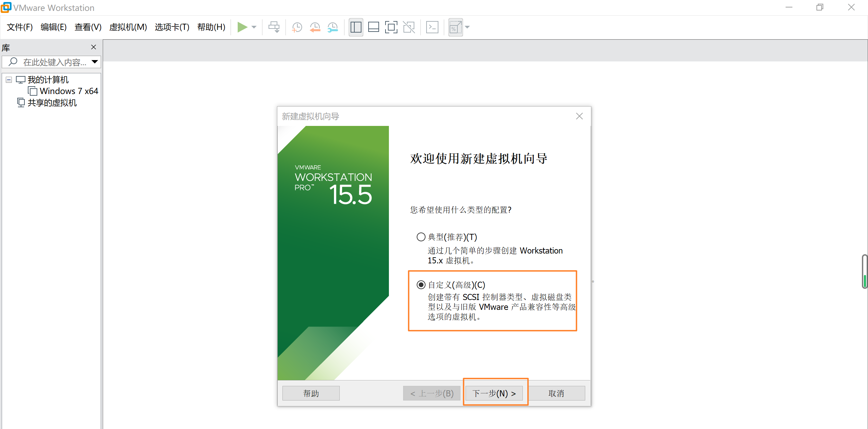Open the Snapshot Manager wrench icon
Image resolution: width=868 pixels, height=429 pixels.
[333, 27]
